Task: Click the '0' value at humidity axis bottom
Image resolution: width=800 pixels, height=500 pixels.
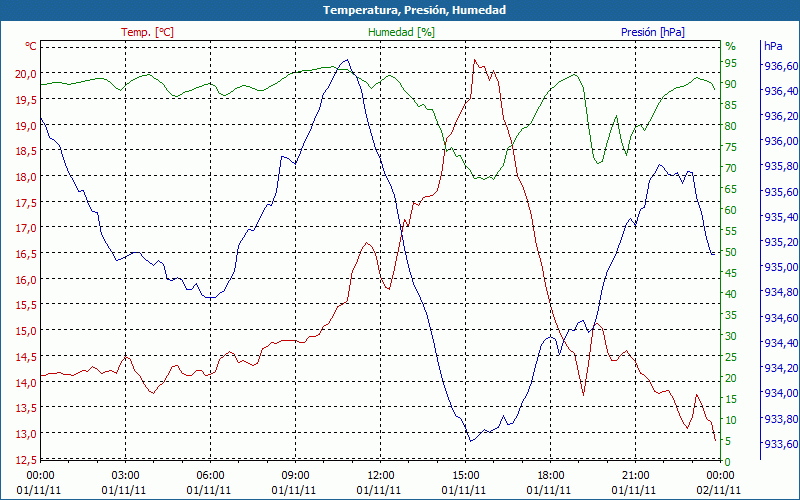Action: [x=728, y=462]
